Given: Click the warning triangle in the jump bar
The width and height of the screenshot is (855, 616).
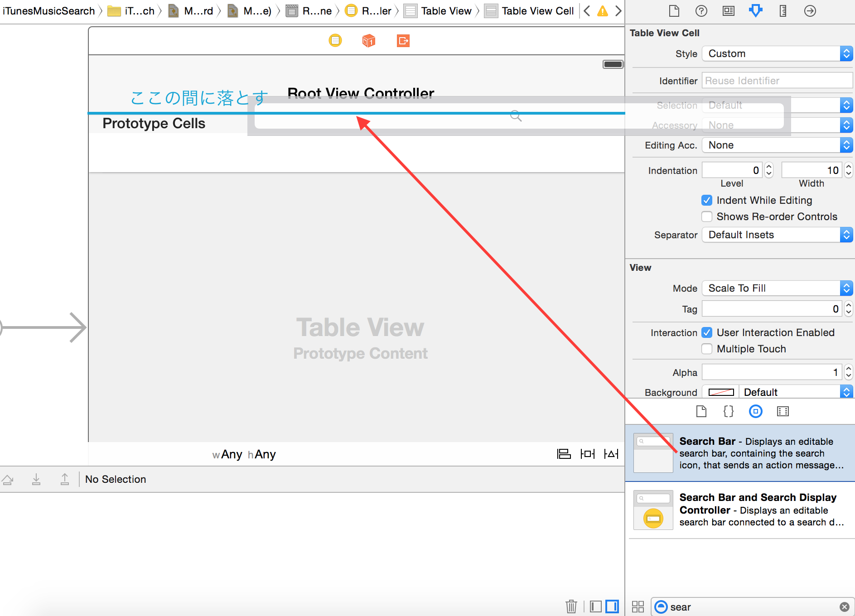Looking at the screenshot, I should pos(603,10).
